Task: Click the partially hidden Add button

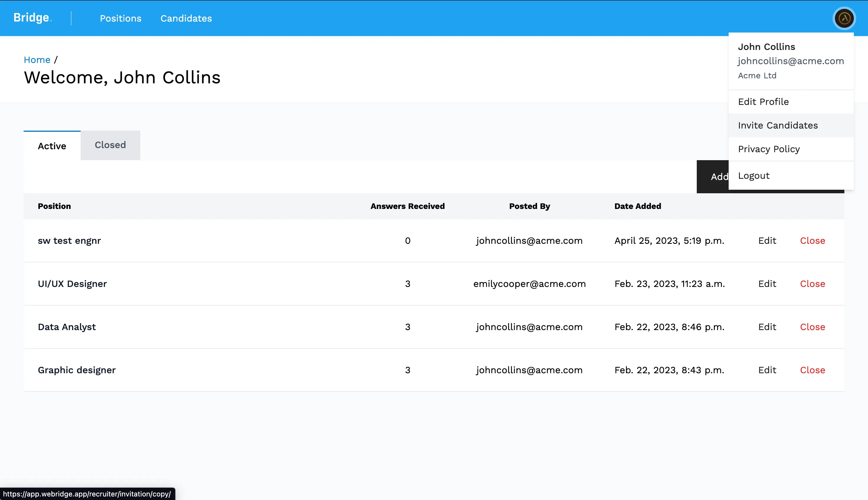Action: 713,176
